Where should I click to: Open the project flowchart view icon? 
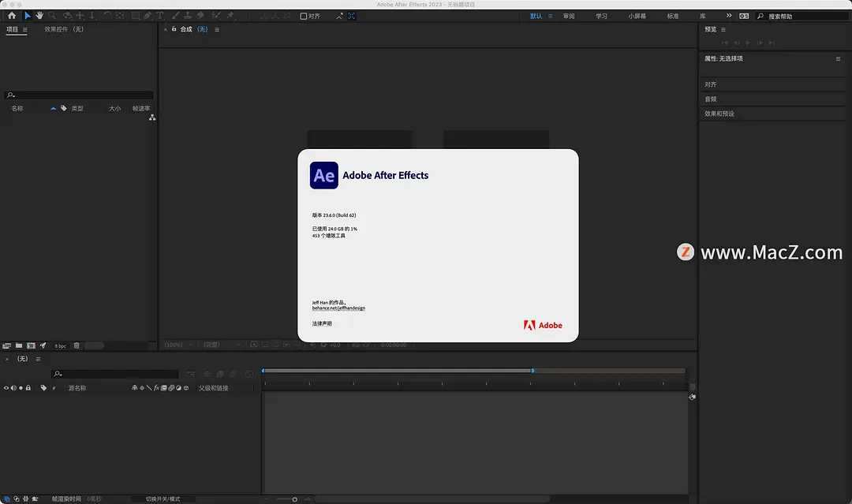152,118
